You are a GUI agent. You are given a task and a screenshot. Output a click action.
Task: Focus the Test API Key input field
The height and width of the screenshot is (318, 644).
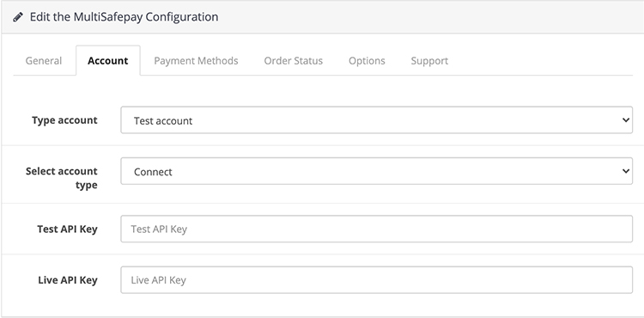[376, 229]
